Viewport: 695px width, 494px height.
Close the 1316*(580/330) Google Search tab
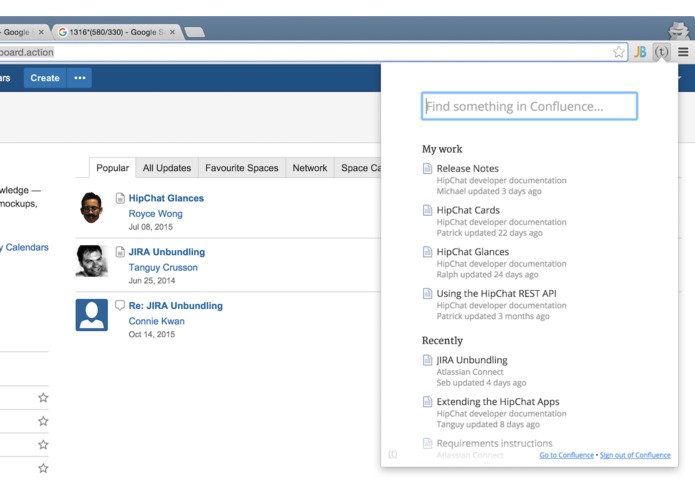[172, 32]
